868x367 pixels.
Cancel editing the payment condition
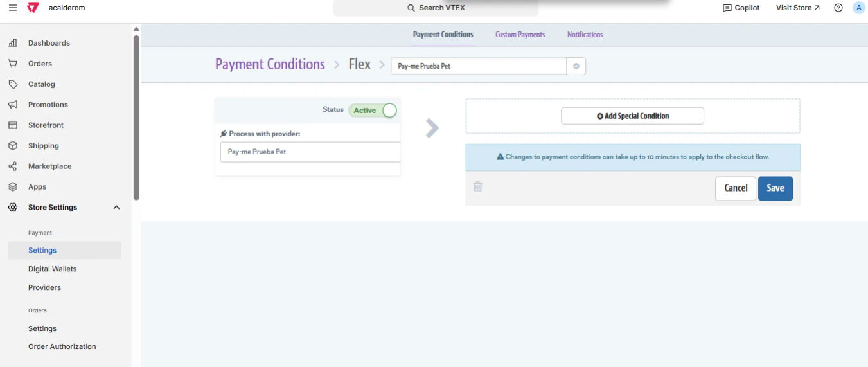736,188
